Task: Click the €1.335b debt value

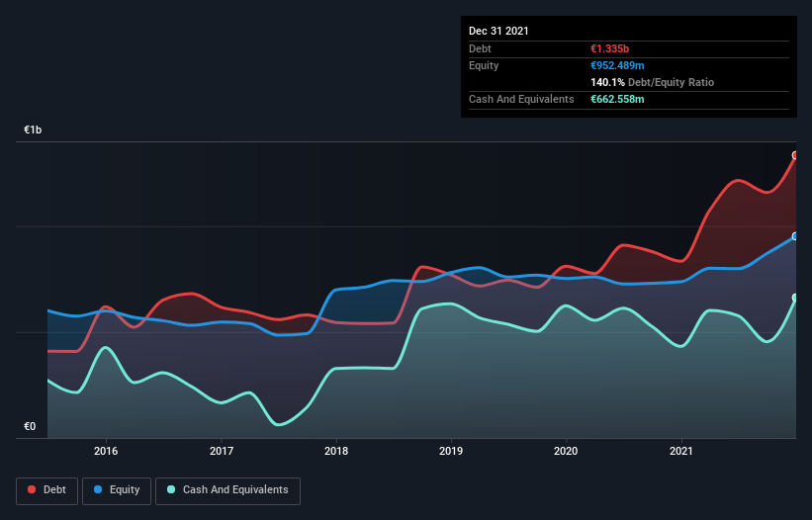Action: [609, 48]
